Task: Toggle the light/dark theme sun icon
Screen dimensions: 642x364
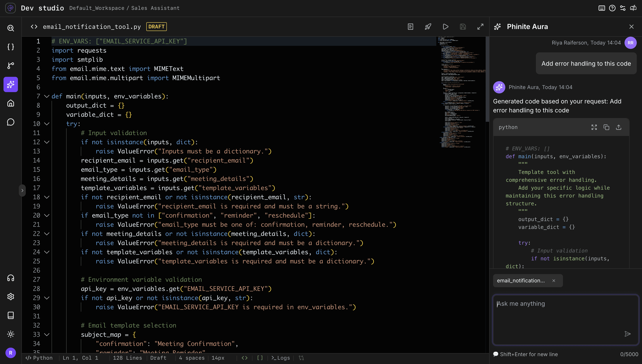Action: tap(11, 334)
